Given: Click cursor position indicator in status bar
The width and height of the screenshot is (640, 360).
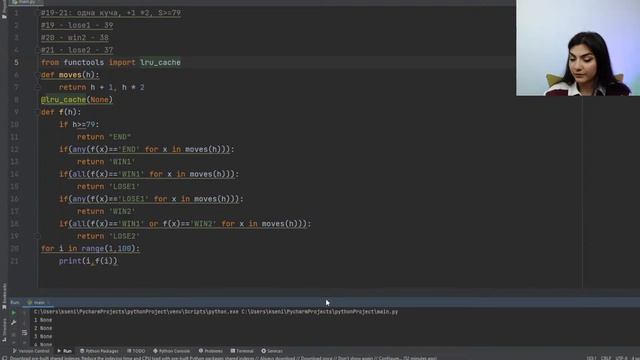Looking at the screenshot, I should [x=591, y=358].
